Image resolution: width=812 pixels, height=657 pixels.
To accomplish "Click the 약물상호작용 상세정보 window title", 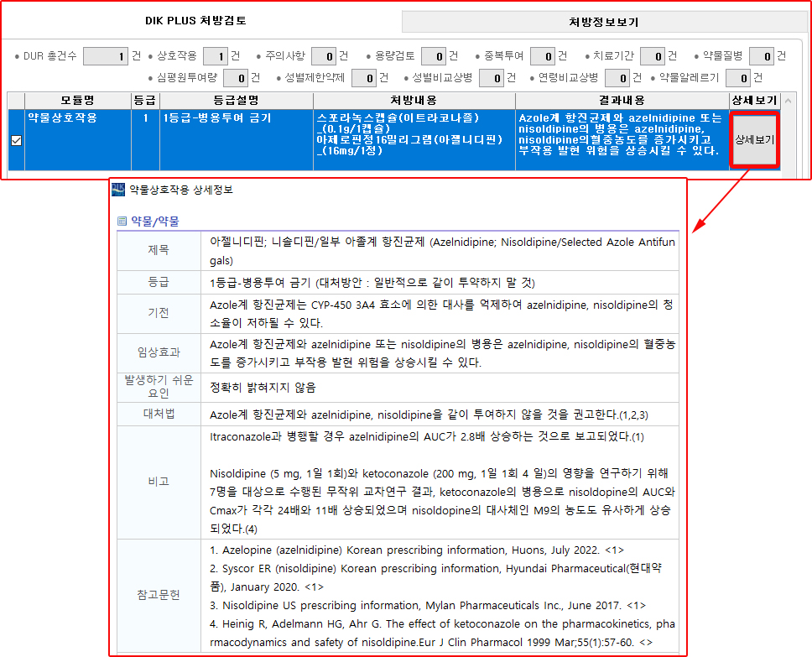I will [180, 190].
